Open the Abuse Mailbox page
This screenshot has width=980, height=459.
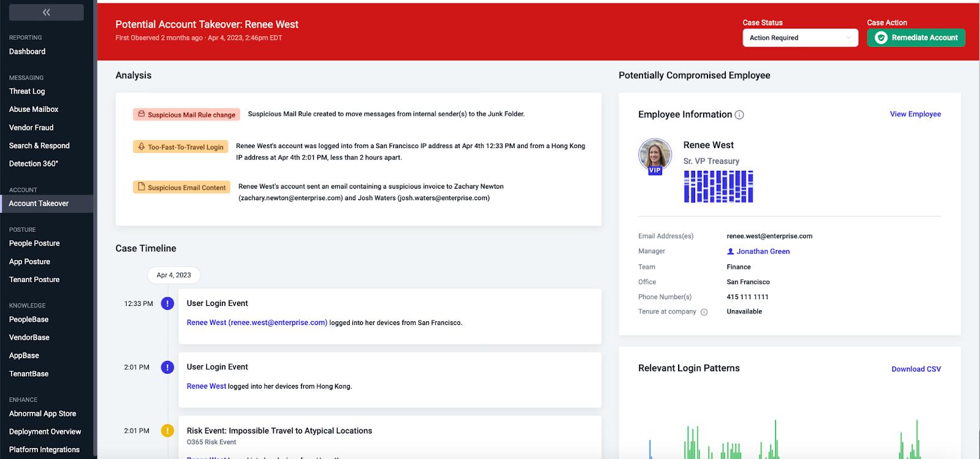[x=34, y=109]
